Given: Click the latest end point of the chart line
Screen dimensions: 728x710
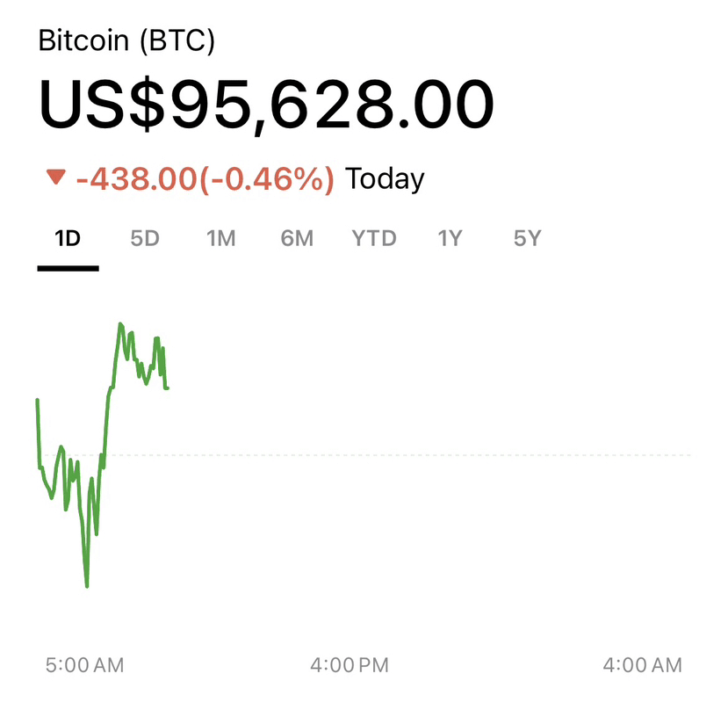Looking at the screenshot, I should pos(167,388).
